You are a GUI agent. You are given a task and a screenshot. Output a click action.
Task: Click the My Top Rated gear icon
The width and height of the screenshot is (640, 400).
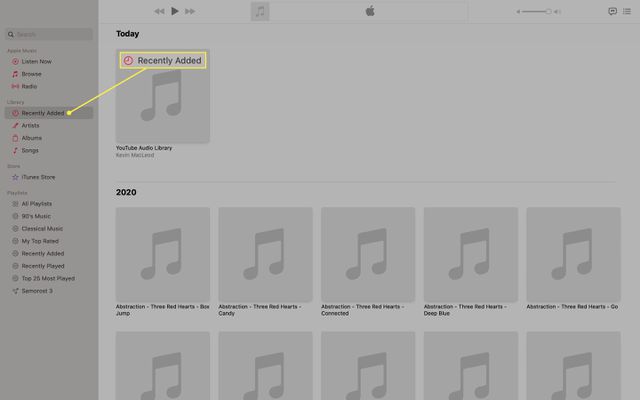click(15, 241)
